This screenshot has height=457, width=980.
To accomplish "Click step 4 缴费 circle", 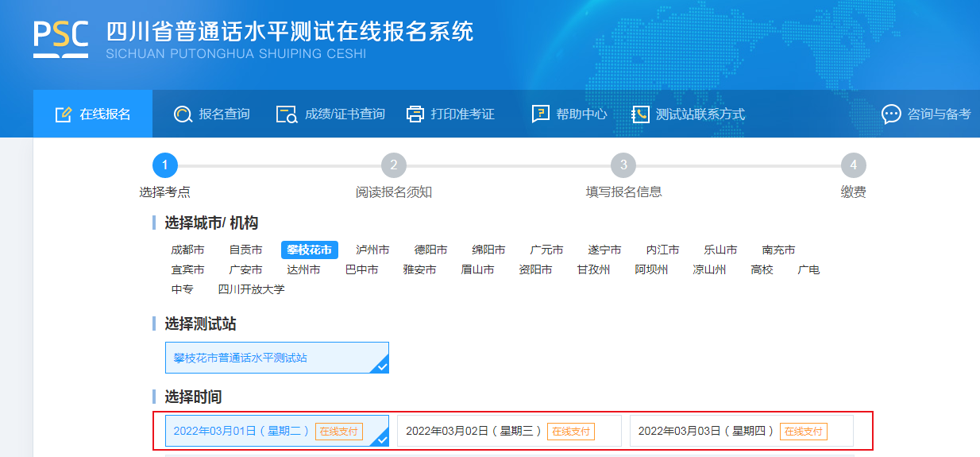I will (x=853, y=165).
